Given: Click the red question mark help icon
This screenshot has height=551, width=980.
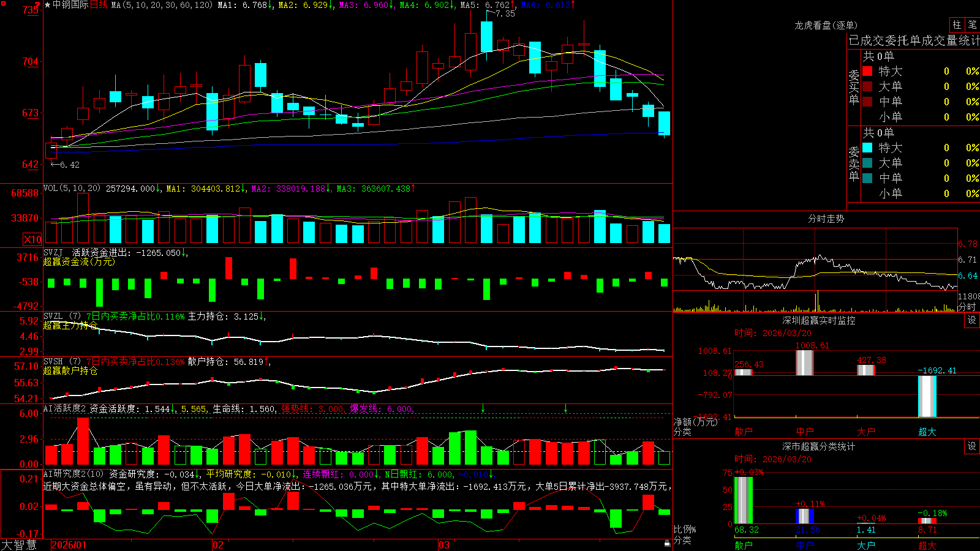Looking at the screenshot, I should (37, 6).
